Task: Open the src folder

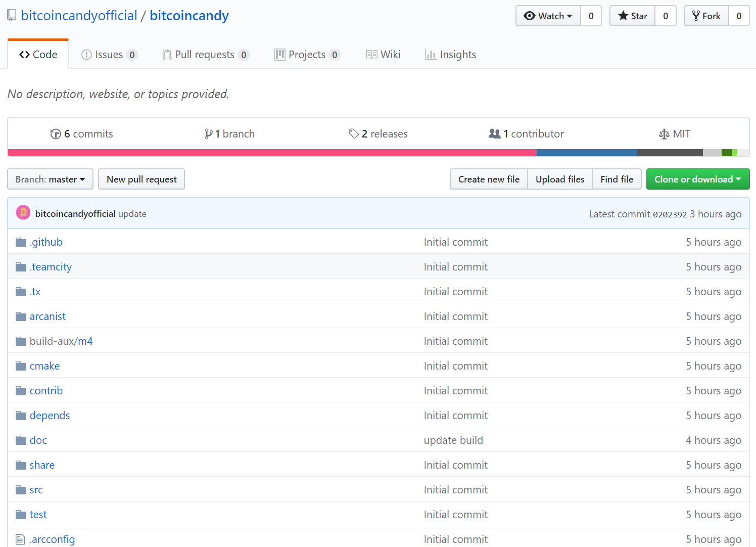Action: tap(36, 490)
